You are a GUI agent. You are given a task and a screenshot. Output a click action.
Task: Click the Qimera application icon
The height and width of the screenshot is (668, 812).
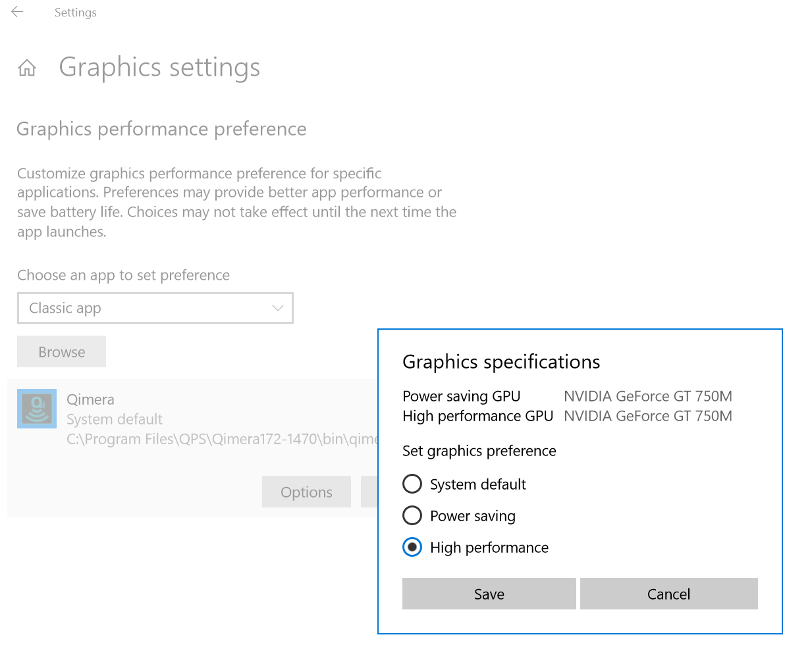pos(37,409)
